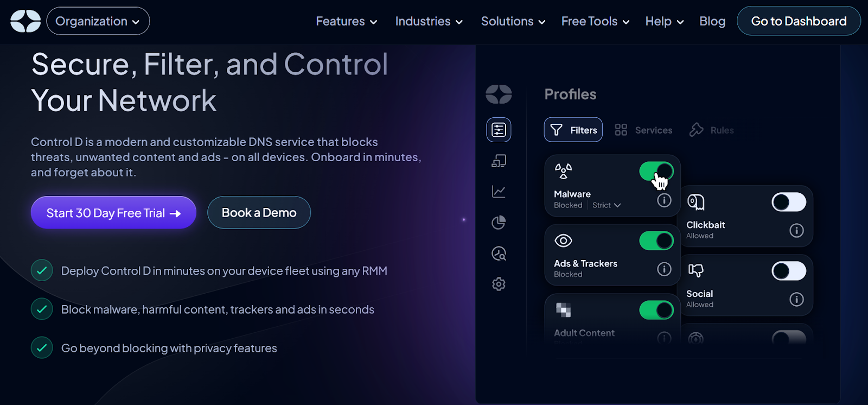Open the Settings gear sidebar icon
The height and width of the screenshot is (405, 868).
coord(499,284)
